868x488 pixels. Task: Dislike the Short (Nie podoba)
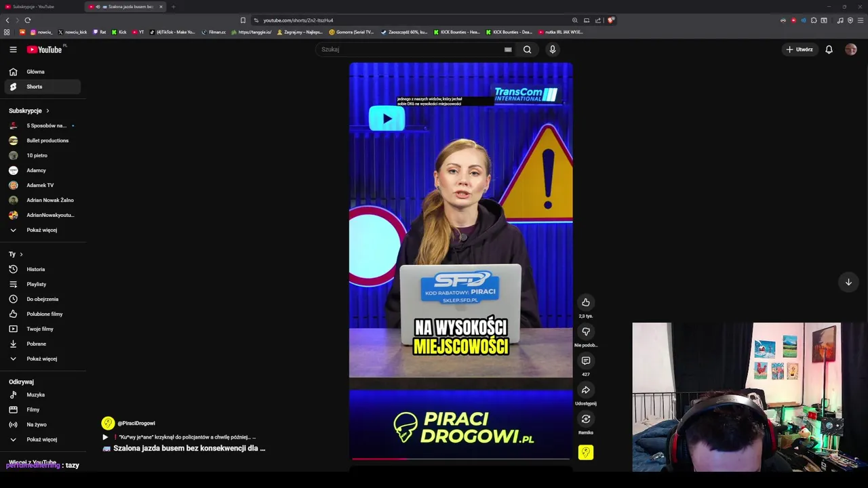(586, 331)
